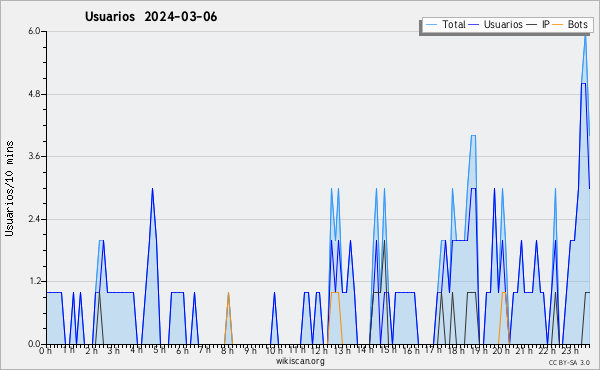Viewport: 600px width, 370px height.
Task: Click the Total peak of 4.0 near 19 h
Action: coord(473,135)
